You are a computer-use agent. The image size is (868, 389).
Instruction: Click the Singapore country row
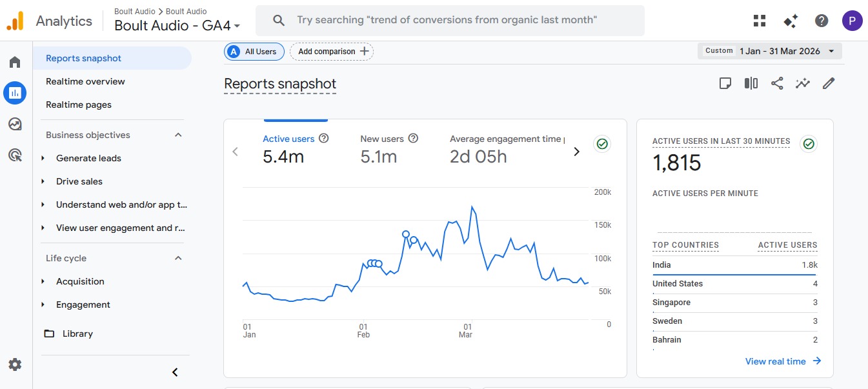[x=735, y=303]
